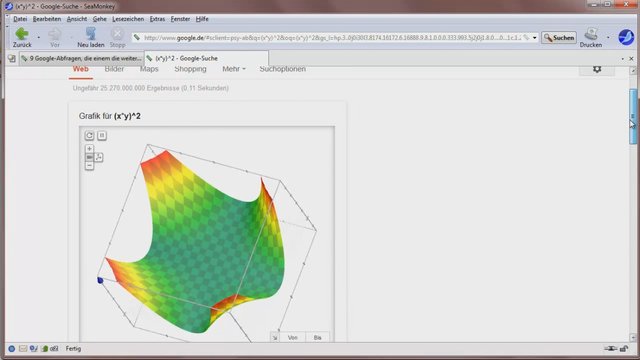
Task: Click the axis zoom icon on graph
Action: pyautogui.click(x=99, y=157)
